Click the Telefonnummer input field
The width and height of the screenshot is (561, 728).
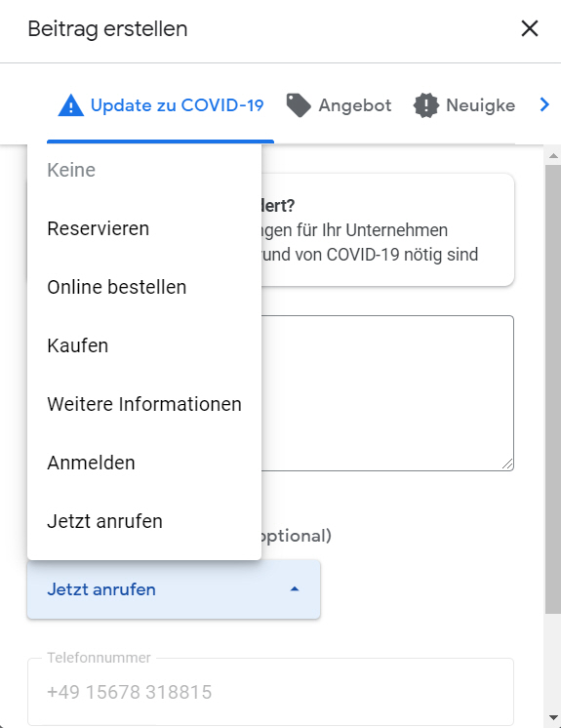(270, 692)
